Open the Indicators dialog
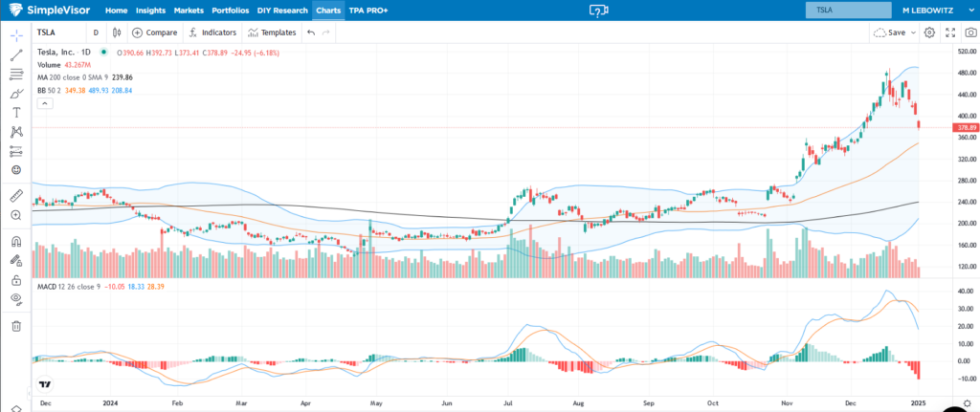The image size is (980, 412). (x=212, y=33)
